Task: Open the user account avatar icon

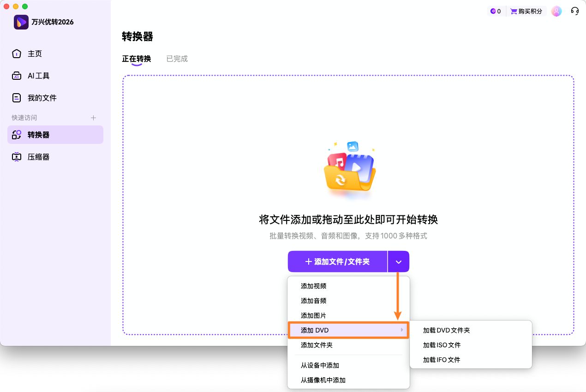Action: (556, 11)
